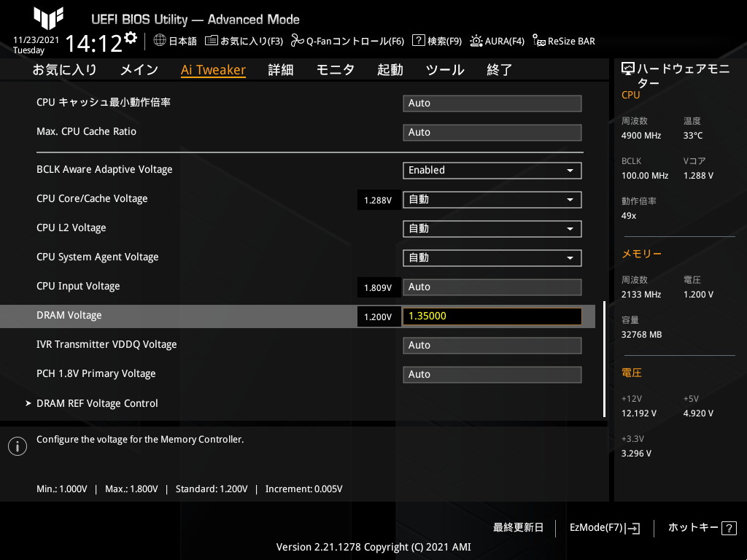Click PCH 1.8V Primary Voltage field
The width and height of the screenshot is (747, 560).
(492, 375)
